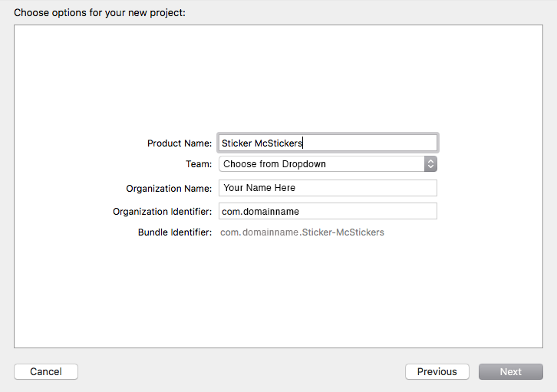Viewport: 557px width, 392px height.
Task: Click the word 'McStickers' in Product Name
Action: tap(278, 143)
